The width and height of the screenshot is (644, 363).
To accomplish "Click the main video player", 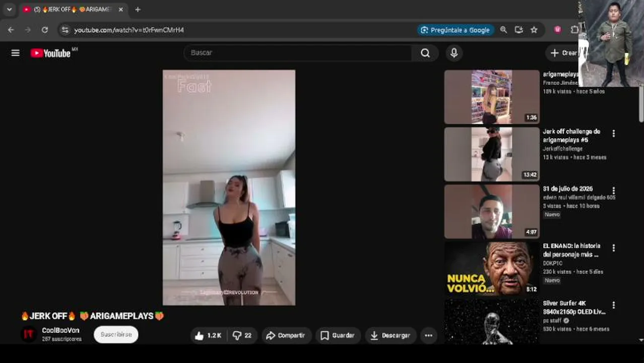I will (x=229, y=188).
